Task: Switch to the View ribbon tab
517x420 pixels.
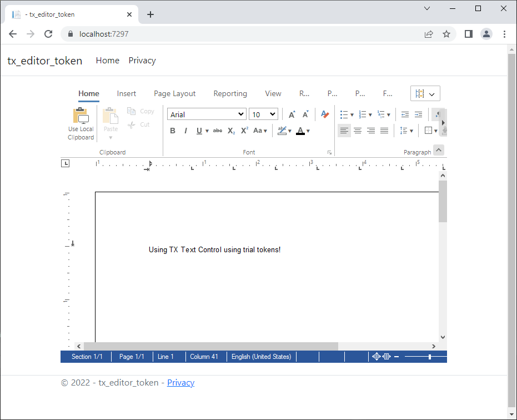Action: point(273,94)
